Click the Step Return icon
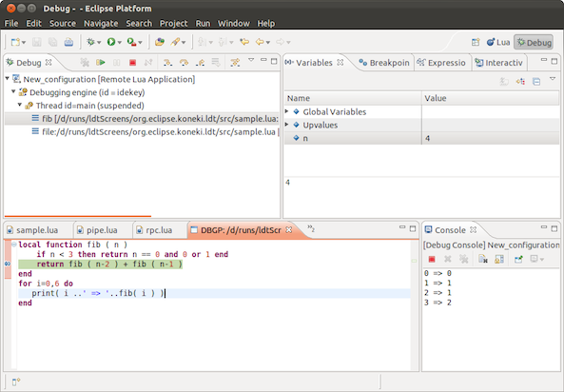The image size is (564, 392). pyautogui.click(x=200, y=63)
